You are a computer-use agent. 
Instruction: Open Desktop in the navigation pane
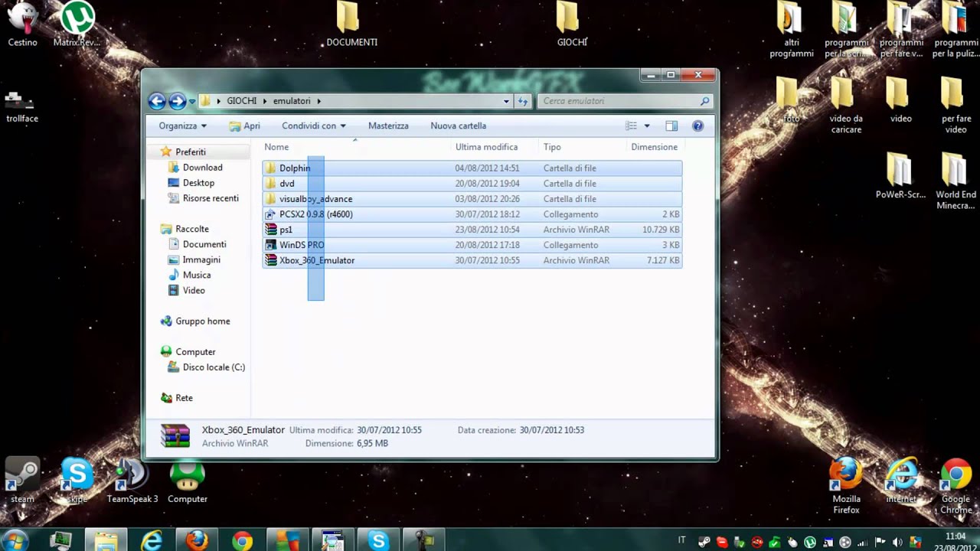198,183
